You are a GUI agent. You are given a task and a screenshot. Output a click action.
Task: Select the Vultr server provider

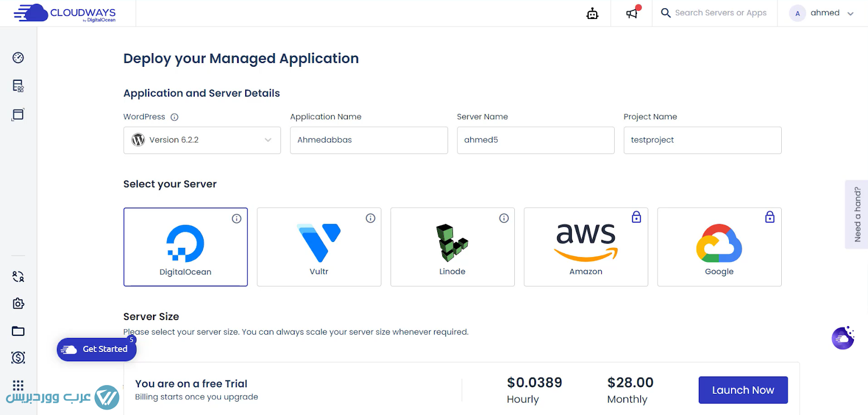[x=319, y=247]
